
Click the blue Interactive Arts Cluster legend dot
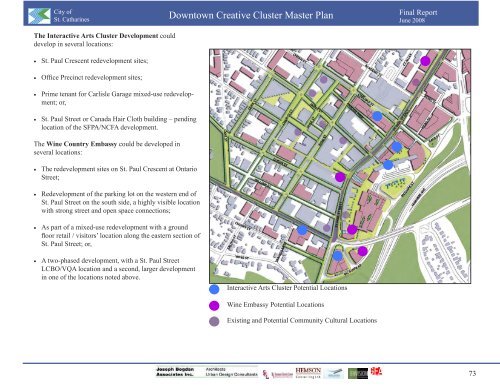[214, 289]
